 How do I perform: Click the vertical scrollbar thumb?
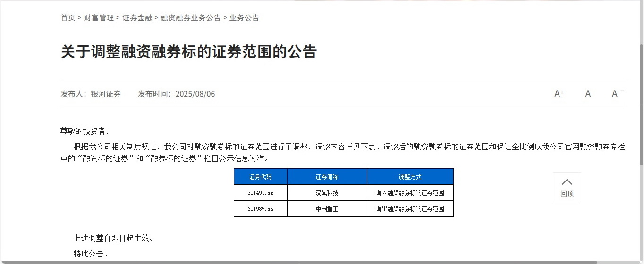642,104
